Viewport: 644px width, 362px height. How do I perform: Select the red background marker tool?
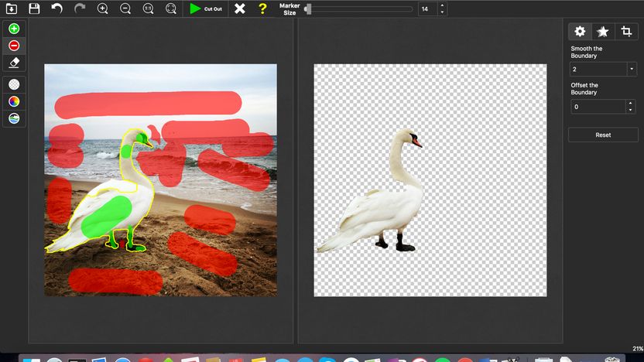pyautogui.click(x=14, y=46)
